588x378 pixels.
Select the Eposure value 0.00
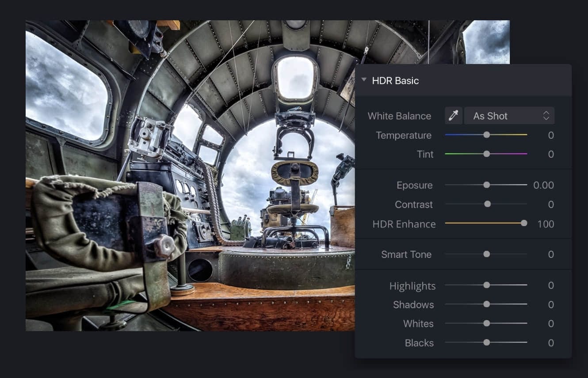[543, 185]
